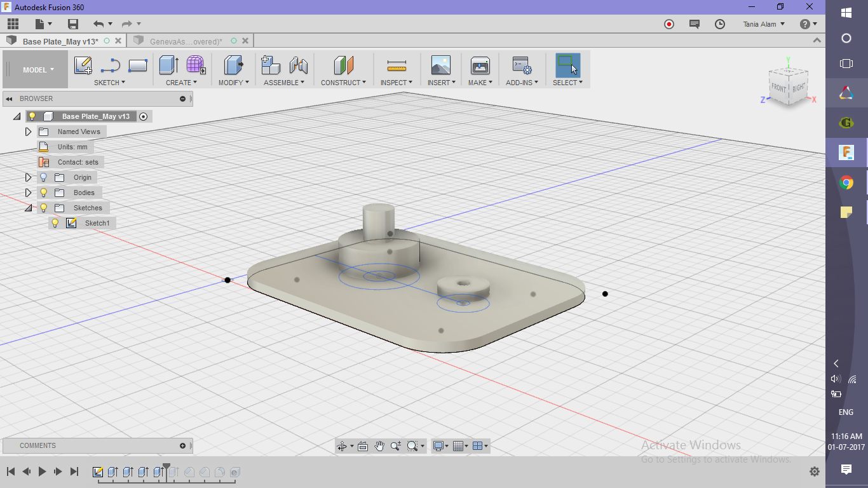
Task: Click the Press Pull icon under Modify
Action: point(234,64)
